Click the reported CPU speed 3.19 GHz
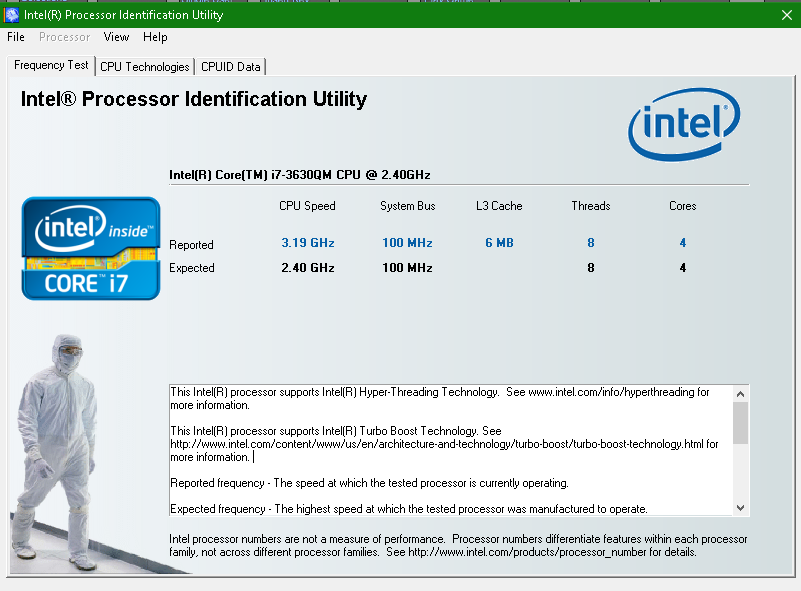Viewport: 801px width, 591px height. pos(308,243)
